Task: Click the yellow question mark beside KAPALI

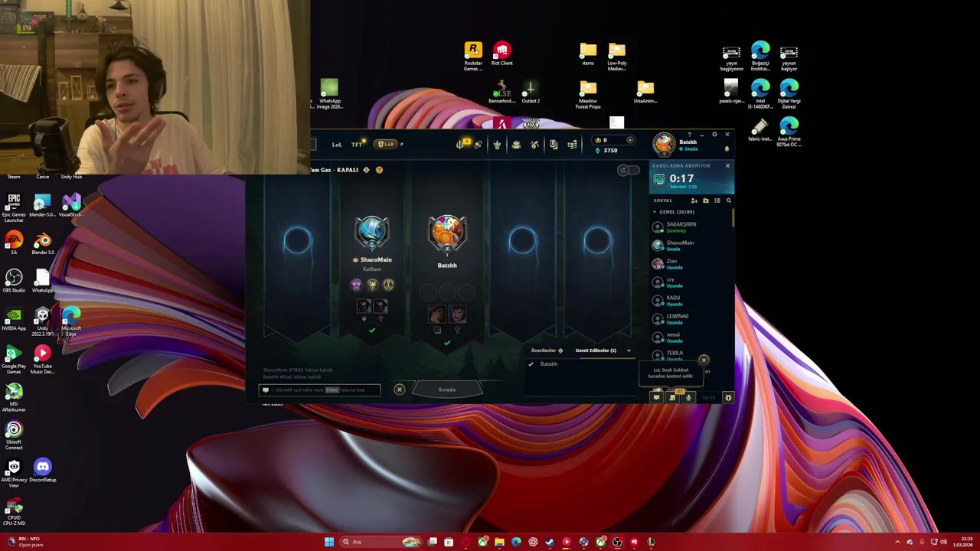Action: (379, 170)
